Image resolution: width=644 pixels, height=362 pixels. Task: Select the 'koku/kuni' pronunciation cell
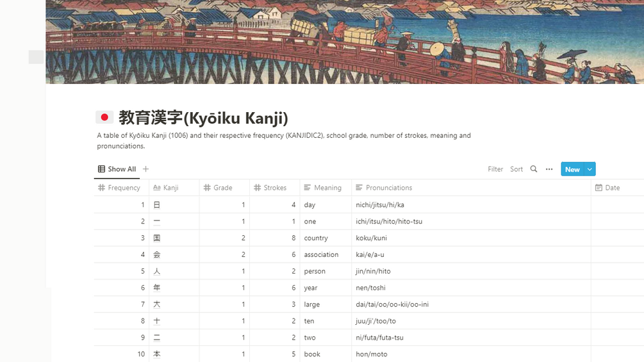(x=471, y=238)
